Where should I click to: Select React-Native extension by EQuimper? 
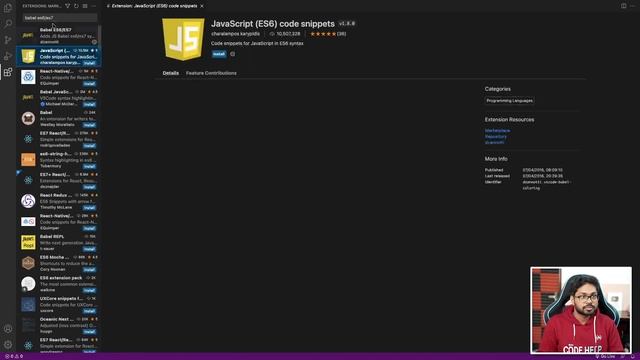pyautogui.click(x=58, y=77)
